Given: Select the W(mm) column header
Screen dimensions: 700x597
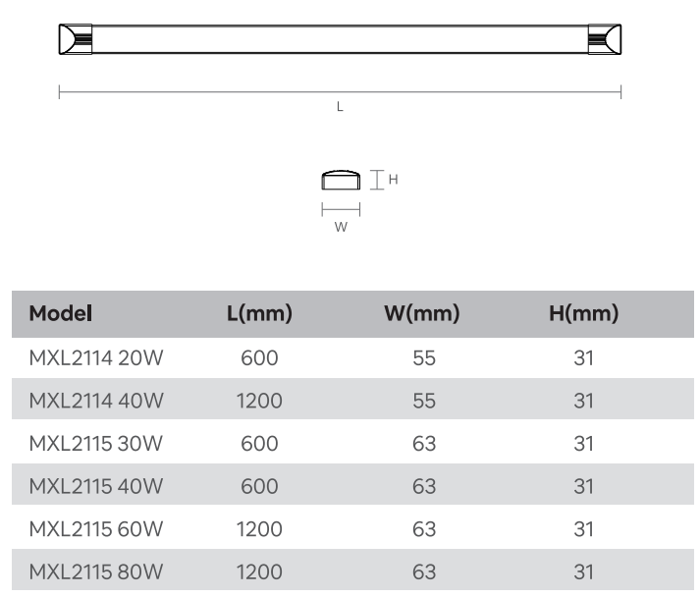Looking at the screenshot, I should click(422, 313).
